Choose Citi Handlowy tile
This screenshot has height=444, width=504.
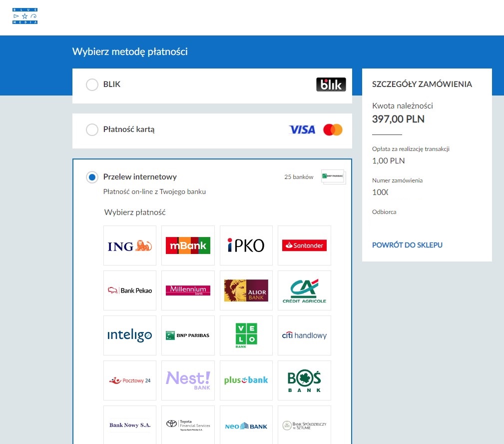[x=304, y=335]
